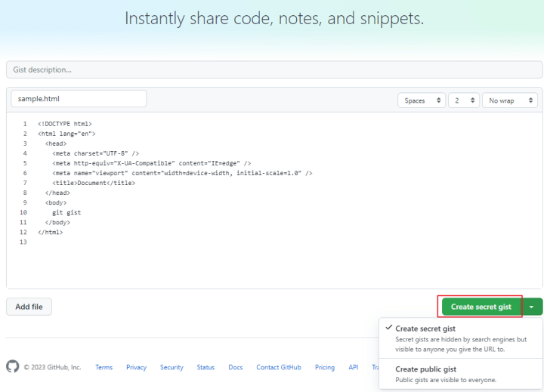This screenshot has width=544, height=392.
Task: Open the Spaces indent mode dropdown
Action: [x=422, y=100]
